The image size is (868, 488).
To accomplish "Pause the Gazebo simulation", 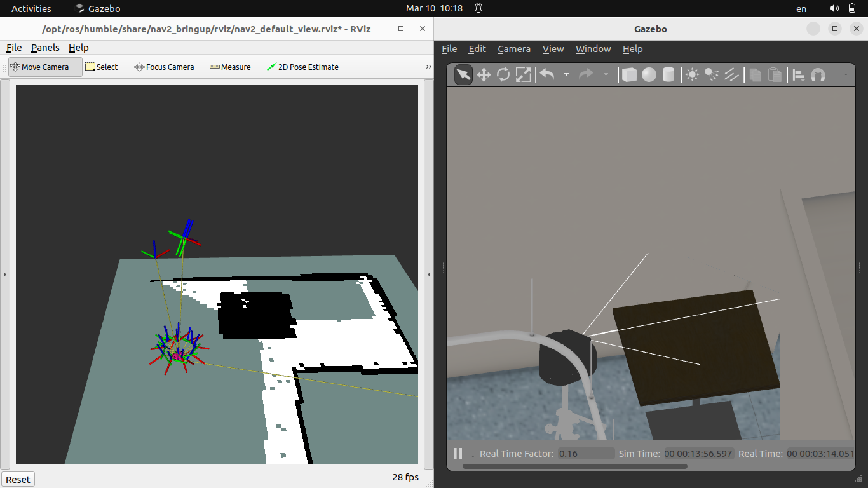I will pos(458,454).
